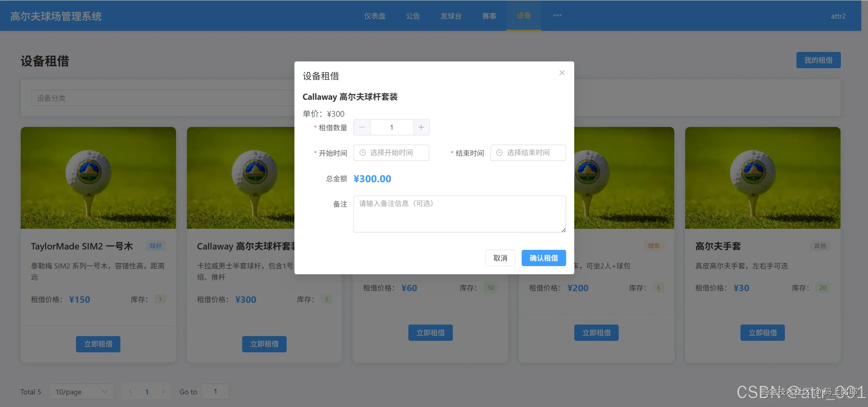Open the 发球台 nav tab
Screen dimensions: 868x407
point(451,16)
